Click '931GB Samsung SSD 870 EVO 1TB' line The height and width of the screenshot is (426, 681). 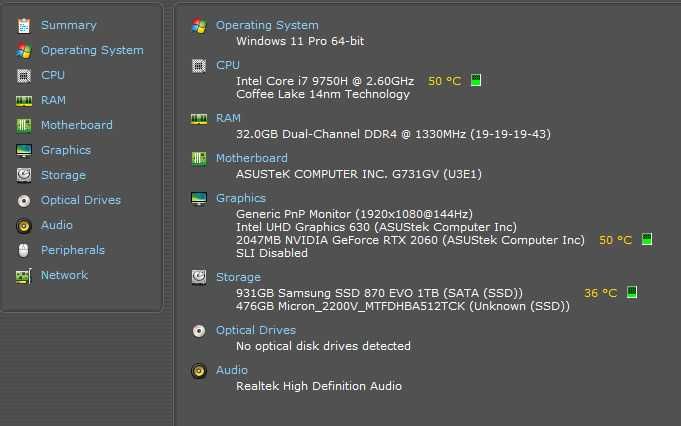coord(379,293)
